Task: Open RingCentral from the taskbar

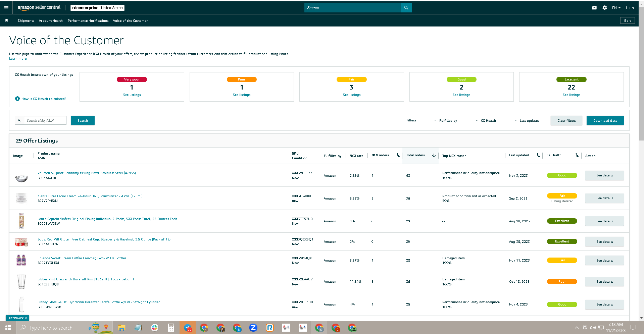Action: 270,328
